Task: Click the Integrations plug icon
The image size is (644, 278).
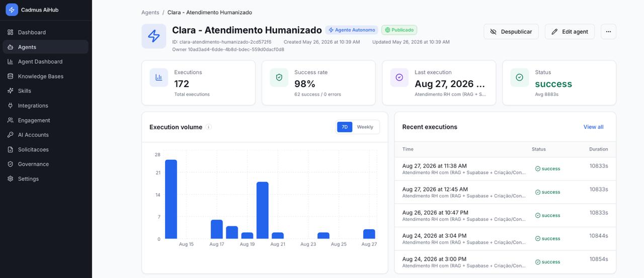Action: (x=10, y=106)
